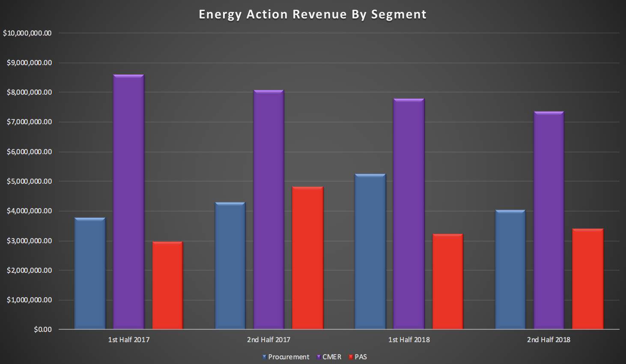Select the Procurement legend label text
This screenshot has height=364, width=626.
tap(289, 357)
